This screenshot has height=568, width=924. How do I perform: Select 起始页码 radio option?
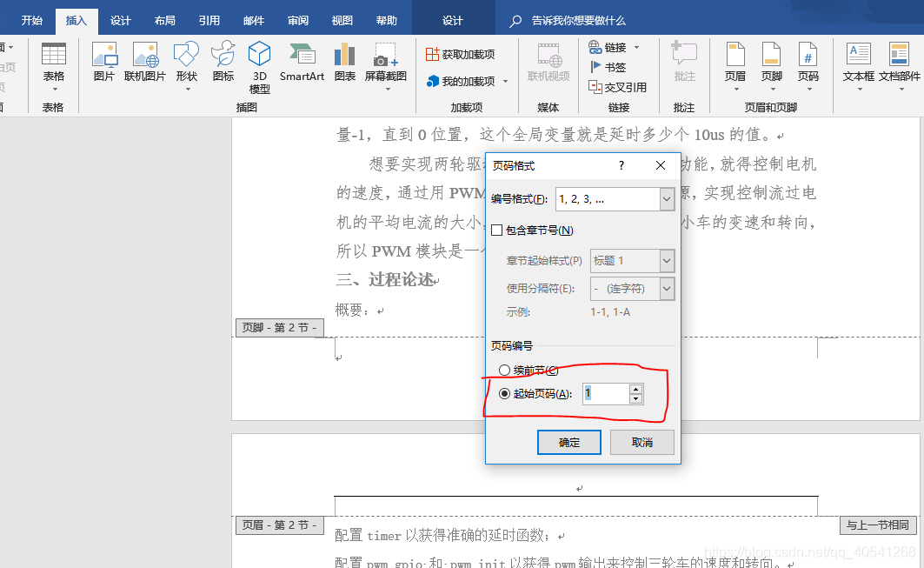pyautogui.click(x=504, y=393)
